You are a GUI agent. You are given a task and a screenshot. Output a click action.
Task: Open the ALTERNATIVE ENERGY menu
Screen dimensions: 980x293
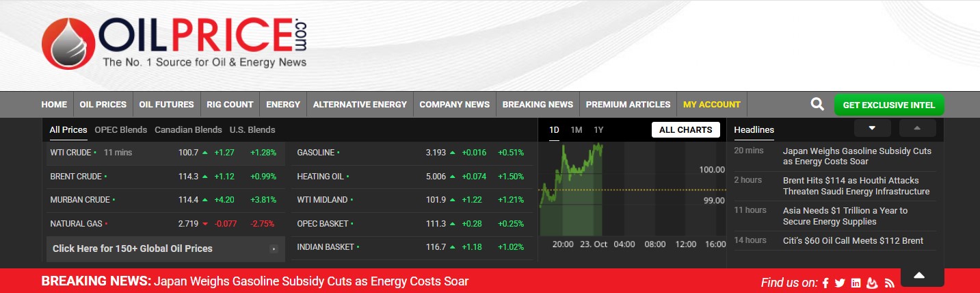coord(360,104)
